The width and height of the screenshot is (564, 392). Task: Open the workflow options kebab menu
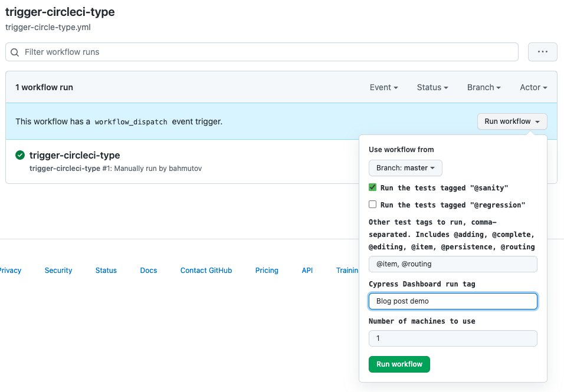tap(542, 52)
